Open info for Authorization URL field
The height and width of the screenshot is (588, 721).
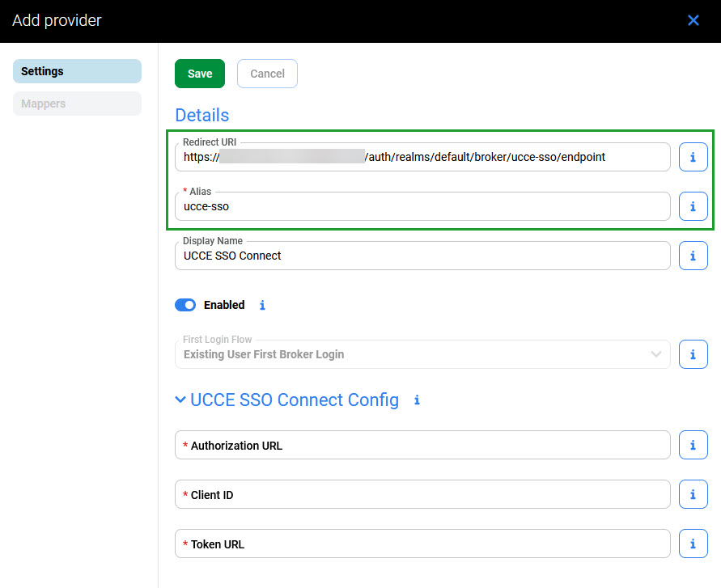[693, 445]
